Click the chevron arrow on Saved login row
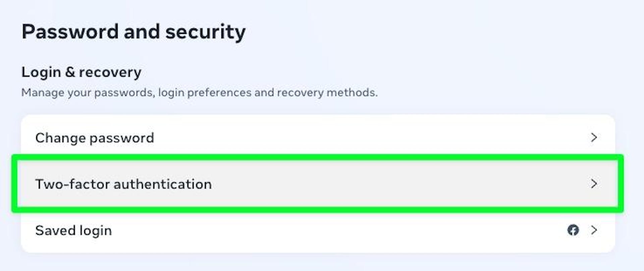644x271 pixels. coord(594,230)
